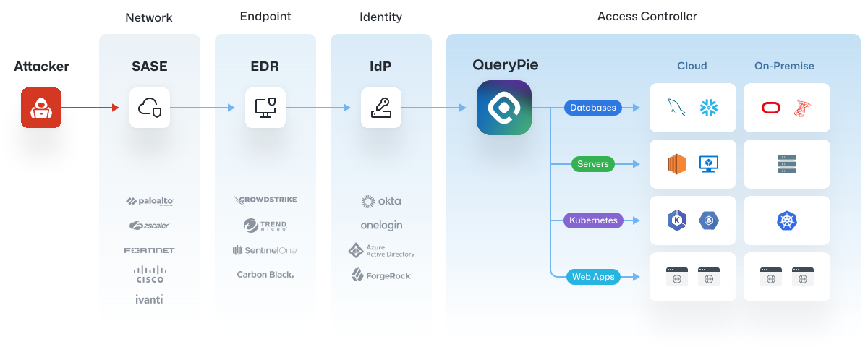Click the CrowdStrike logo
This screenshot has width=868, height=347.
[x=265, y=200]
